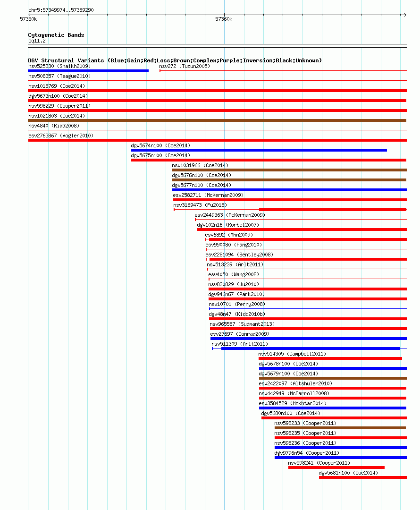Select esv2763867 (Vogler2010) label
This screenshot has width=420, height=510.
click(x=61, y=136)
